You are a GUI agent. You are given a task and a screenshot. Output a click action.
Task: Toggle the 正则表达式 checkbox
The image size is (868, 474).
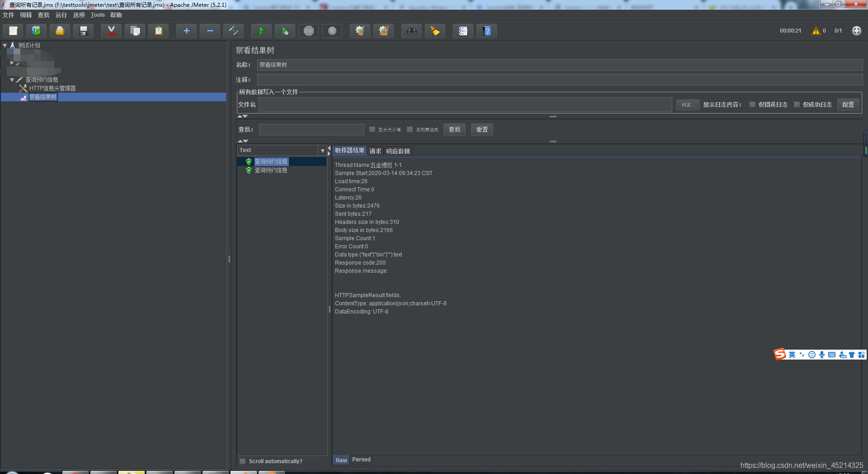410,129
